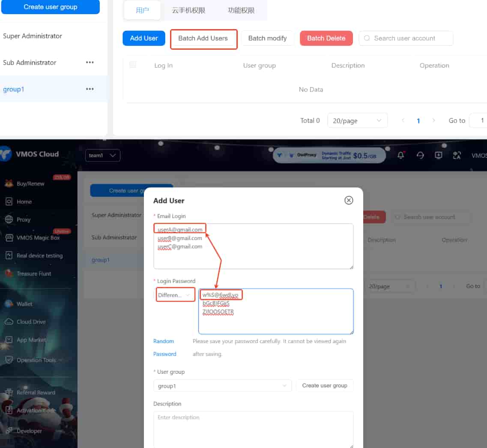The height and width of the screenshot is (448, 487).
Task: Switch to the 云手机权限 tab
Action: tap(188, 10)
